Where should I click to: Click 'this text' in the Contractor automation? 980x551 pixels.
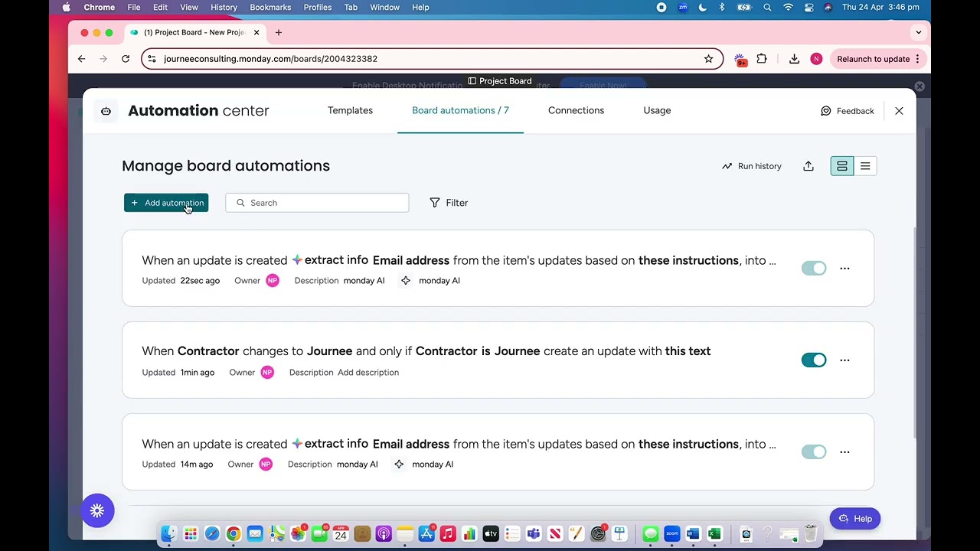688,351
